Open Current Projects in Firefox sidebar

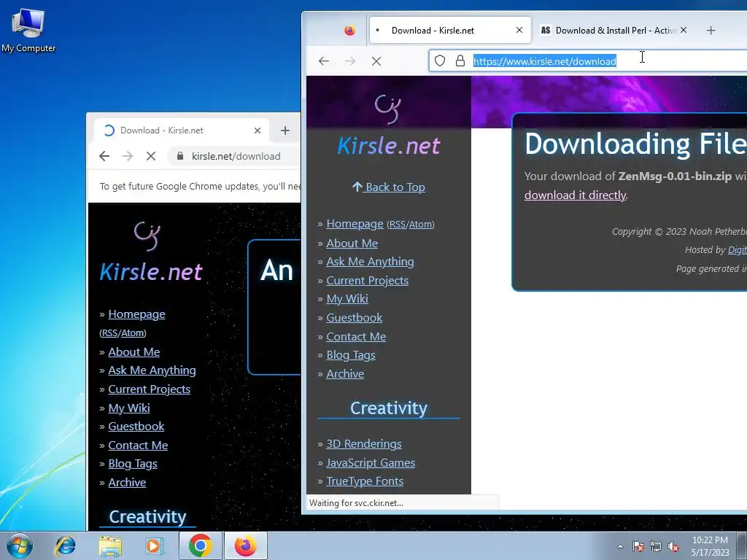click(x=368, y=281)
